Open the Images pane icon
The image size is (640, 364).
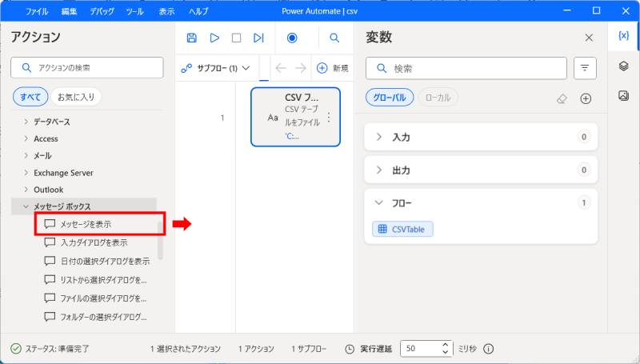624,96
